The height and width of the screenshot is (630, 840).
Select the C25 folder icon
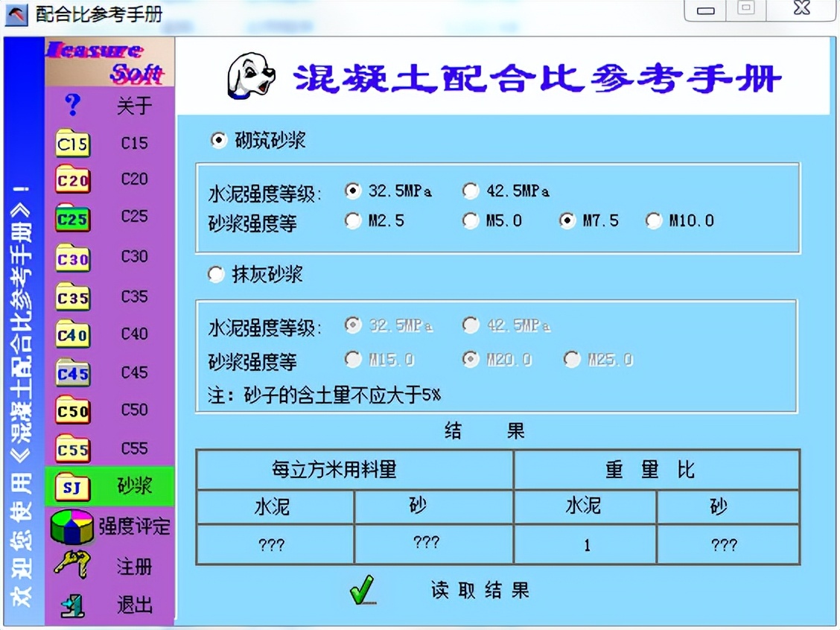[x=71, y=218]
